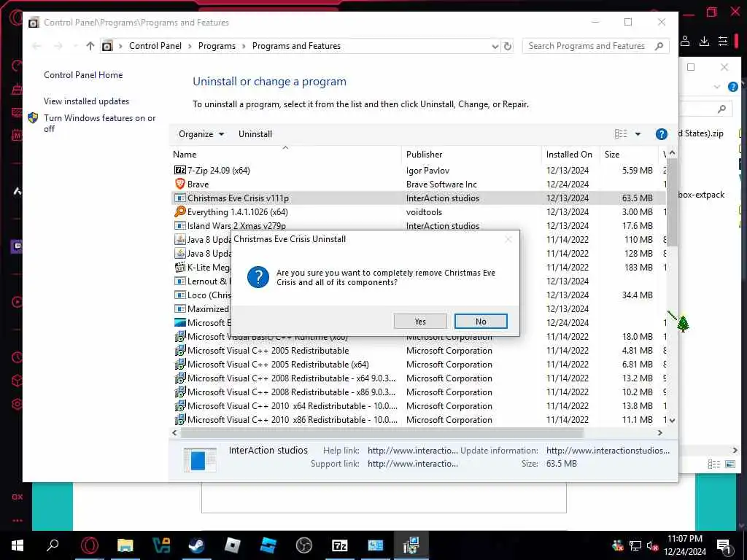Click the voidtools publisher cell
This screenshot has width=747, height=560.
pyautogui.click(x=424, y=211)
